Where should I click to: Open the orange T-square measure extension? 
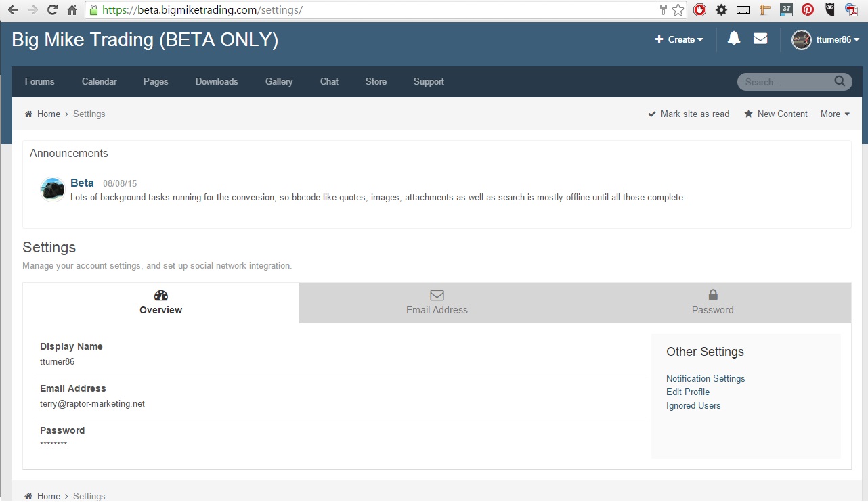tap(765, 10)
